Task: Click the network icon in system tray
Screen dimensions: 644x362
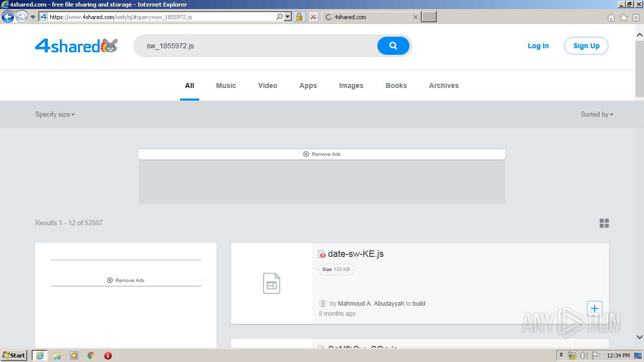Action: coord(572,355)
